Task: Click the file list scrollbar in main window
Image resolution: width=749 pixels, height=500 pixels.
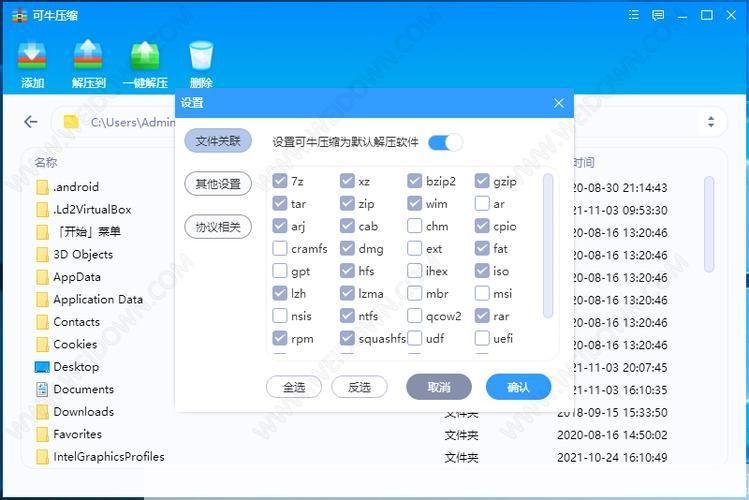Action: coord(709,223)
